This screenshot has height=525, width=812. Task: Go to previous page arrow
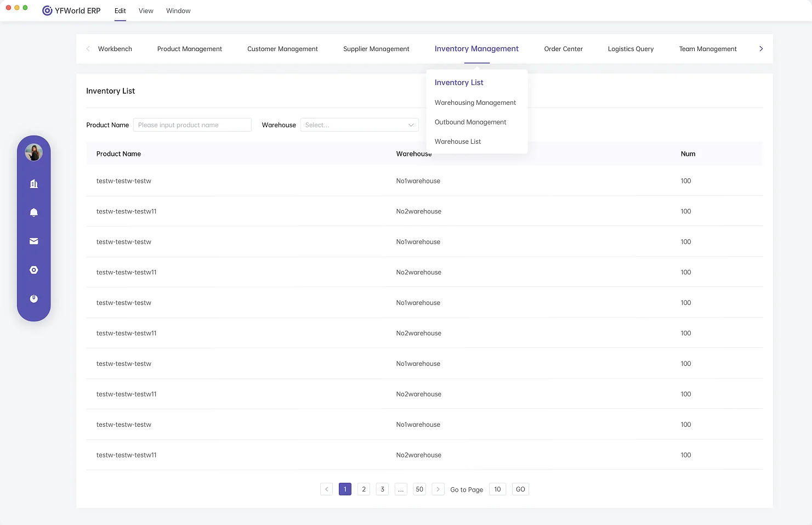click(x=326, y=489)
